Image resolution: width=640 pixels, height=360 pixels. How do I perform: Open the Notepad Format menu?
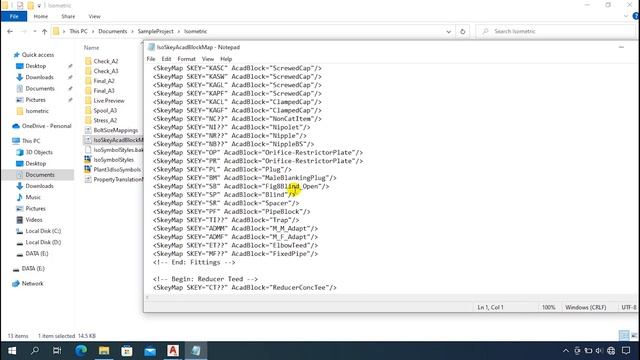[x=187, y=59]
